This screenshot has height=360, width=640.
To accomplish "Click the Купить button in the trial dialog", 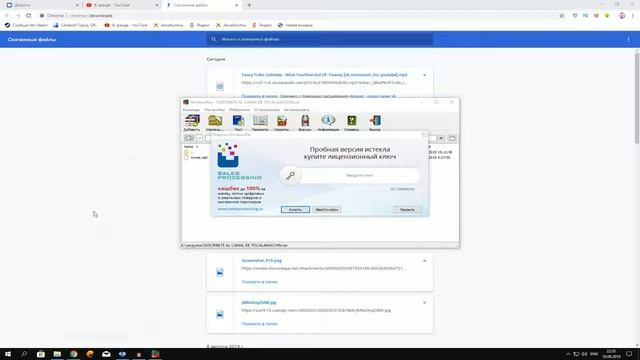I will tap(295, 209).
